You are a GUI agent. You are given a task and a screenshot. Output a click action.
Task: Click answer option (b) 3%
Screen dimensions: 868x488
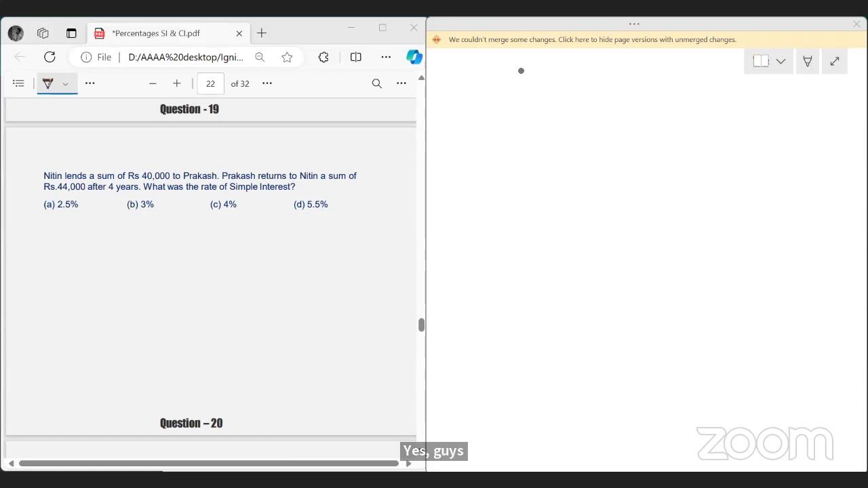point(140,204)
